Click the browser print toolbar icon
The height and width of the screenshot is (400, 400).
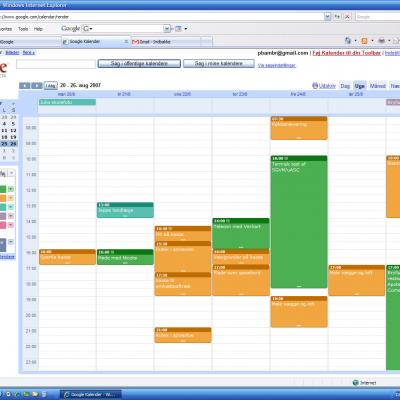(x=381, y=41)
